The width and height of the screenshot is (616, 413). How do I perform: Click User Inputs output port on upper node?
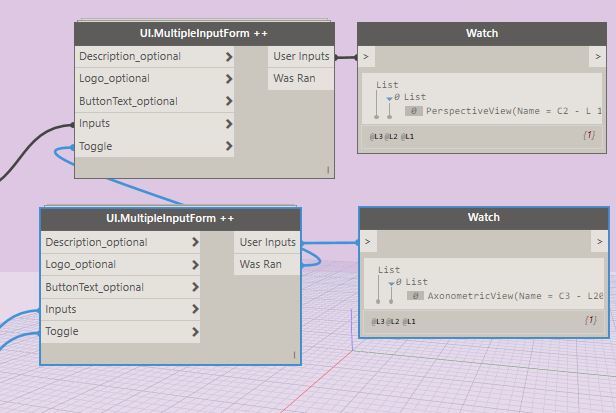point(300,57)
